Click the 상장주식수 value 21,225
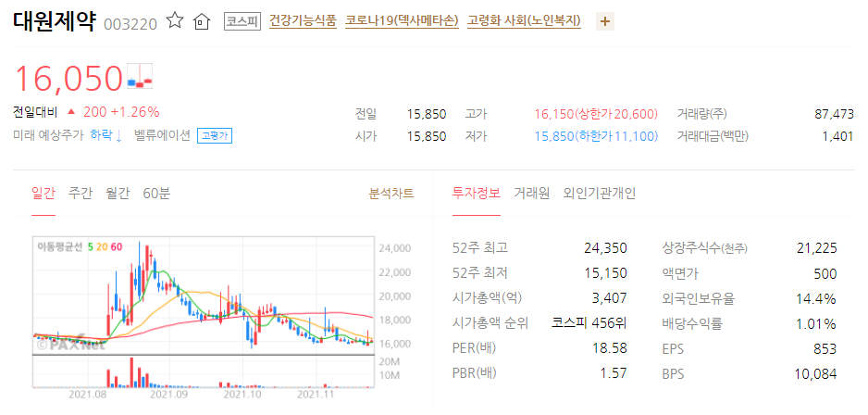The image size is (868, 415). 817,247
